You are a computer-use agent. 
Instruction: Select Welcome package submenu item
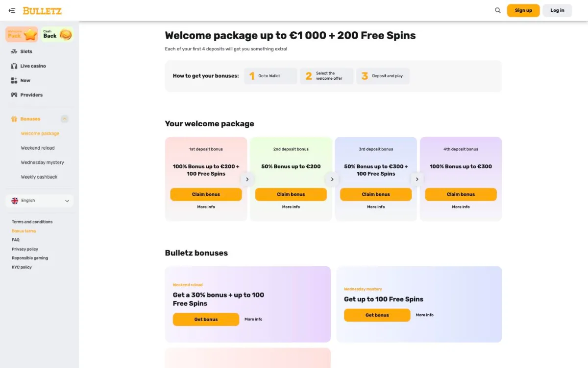tap(40, 134)
